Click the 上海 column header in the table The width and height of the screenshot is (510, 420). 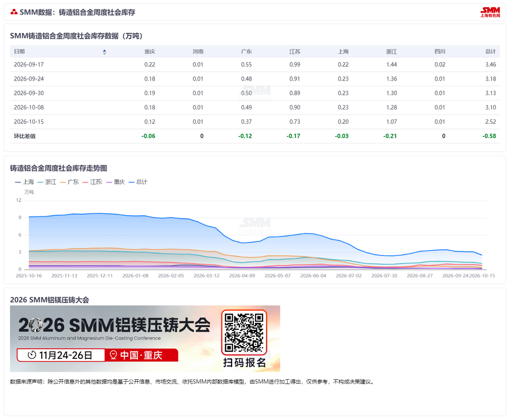tap(343, 51)
